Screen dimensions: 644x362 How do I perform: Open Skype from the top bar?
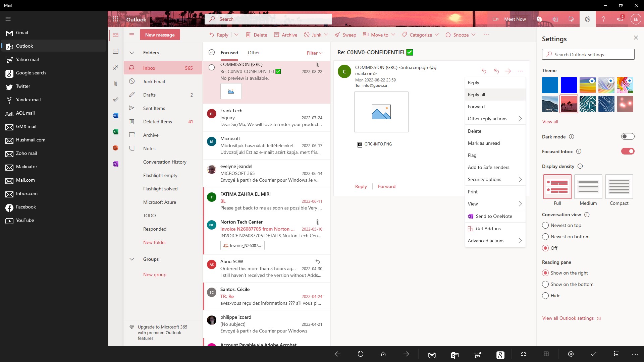point(539,19)
